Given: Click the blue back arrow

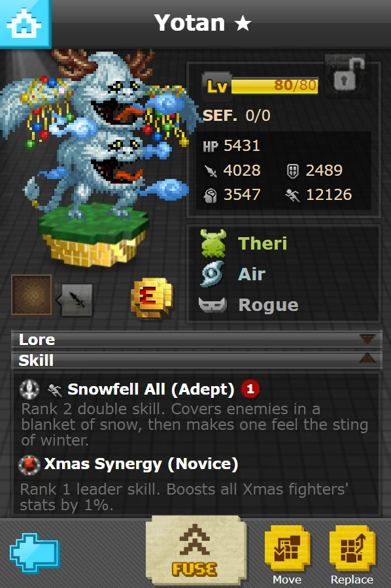Looking at the screenshot, I should click(x=35, y=553).
